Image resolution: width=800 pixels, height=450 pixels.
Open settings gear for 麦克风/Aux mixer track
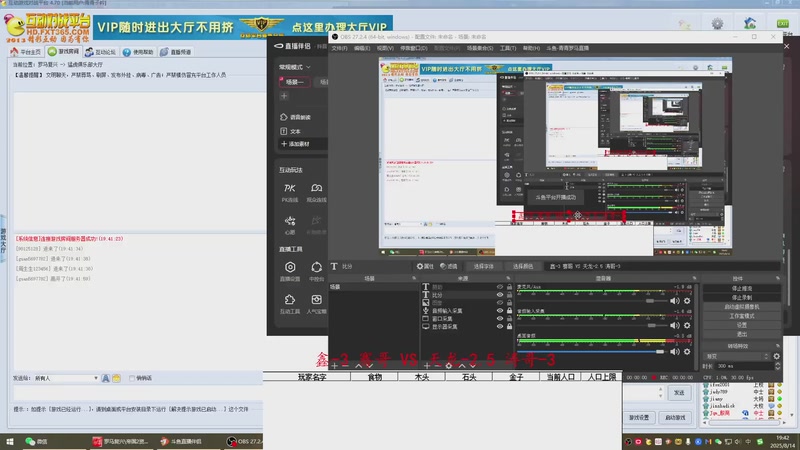(x=687, y=301)
